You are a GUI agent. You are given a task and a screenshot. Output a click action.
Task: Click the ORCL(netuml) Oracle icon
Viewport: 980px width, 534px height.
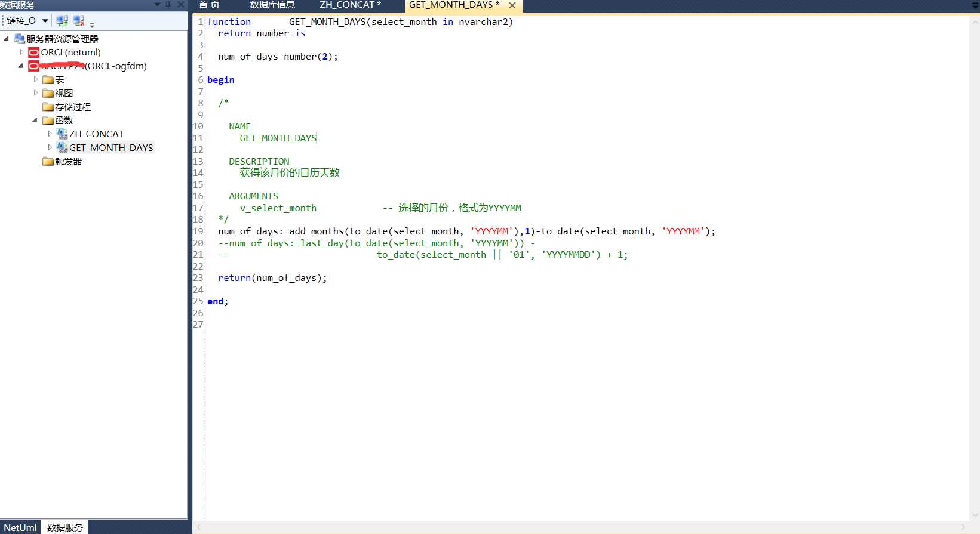click(34, 53)
